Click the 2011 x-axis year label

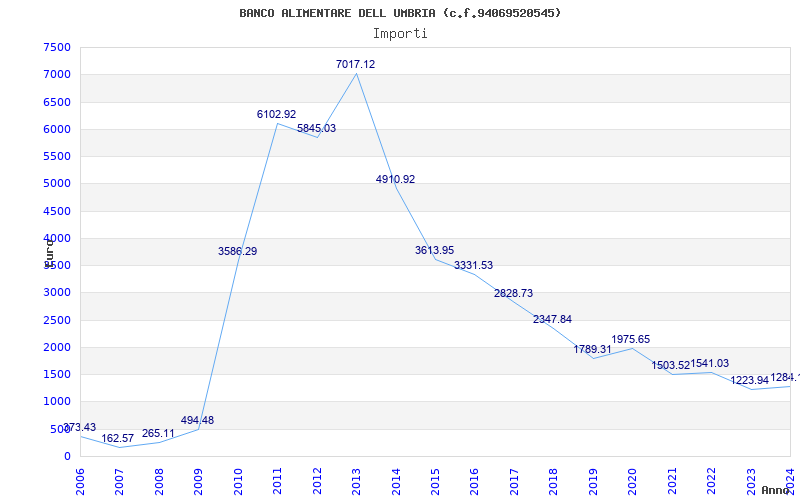(x=278, y=482)
